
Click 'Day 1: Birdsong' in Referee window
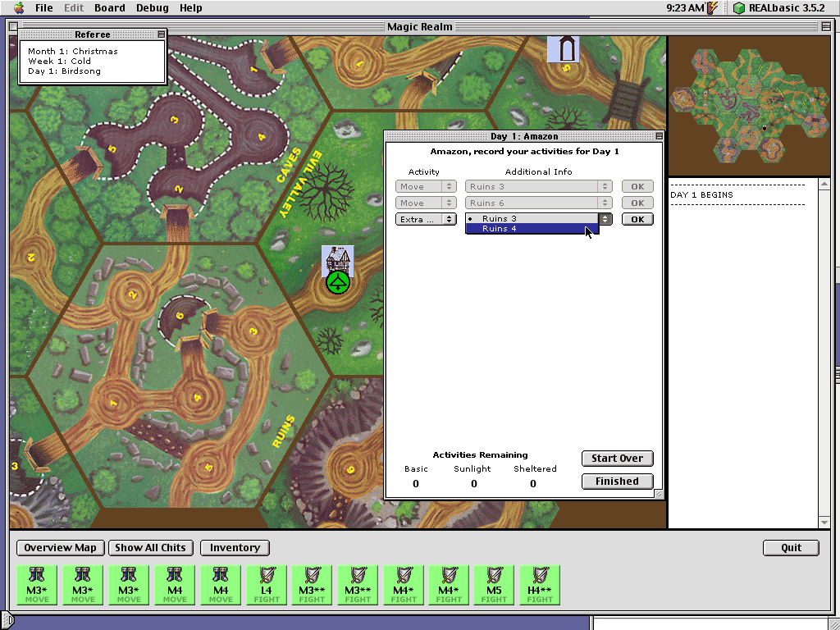pyautogui.click(x=64, y=71)
